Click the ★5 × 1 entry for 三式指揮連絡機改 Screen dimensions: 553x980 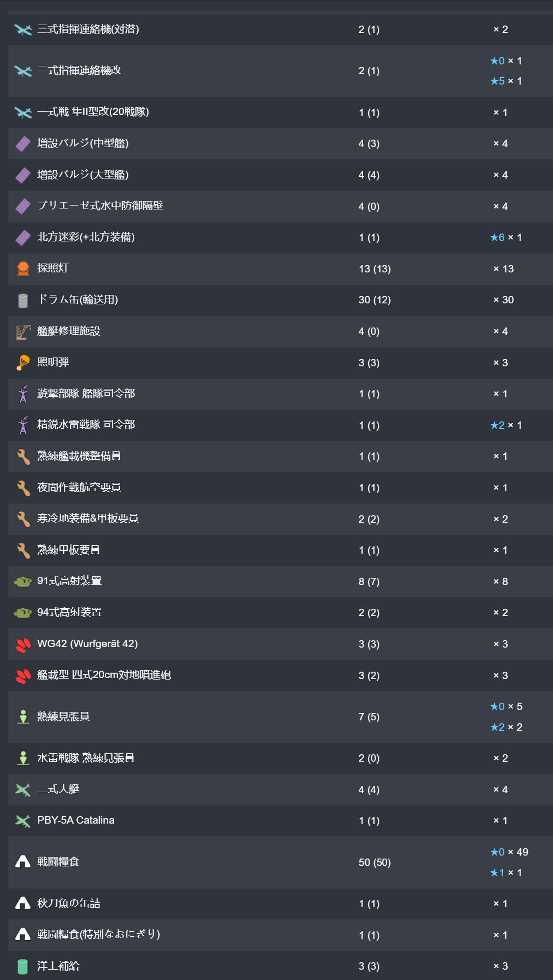pos(506,81)
